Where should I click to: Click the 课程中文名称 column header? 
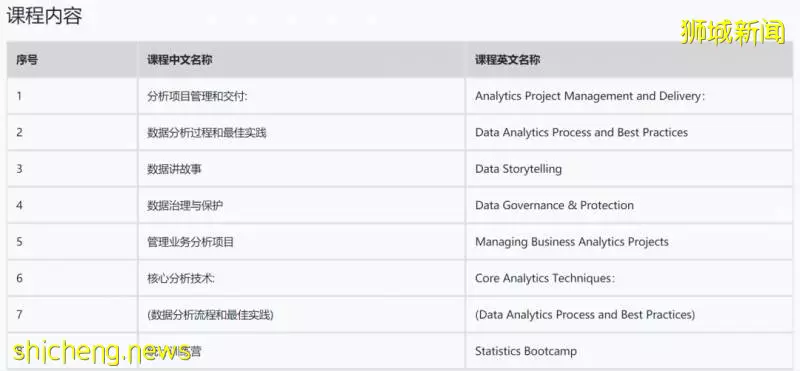point(180,60)
